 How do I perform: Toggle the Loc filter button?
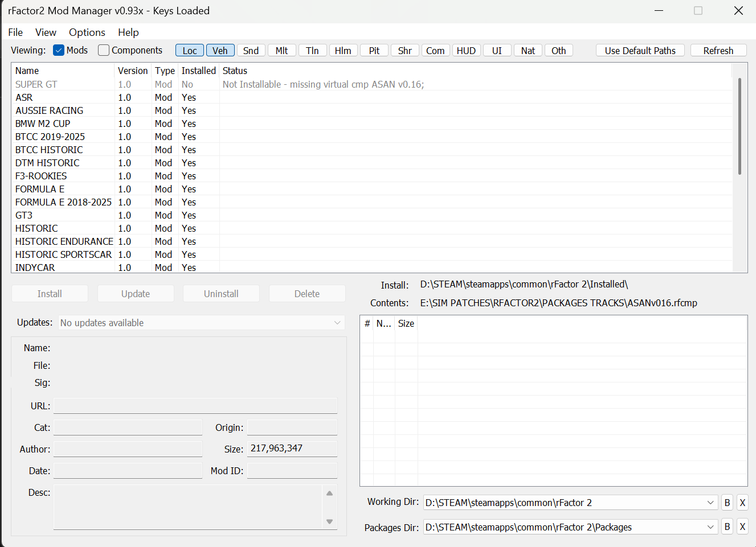pyautogui.click(x=190, y=51)
